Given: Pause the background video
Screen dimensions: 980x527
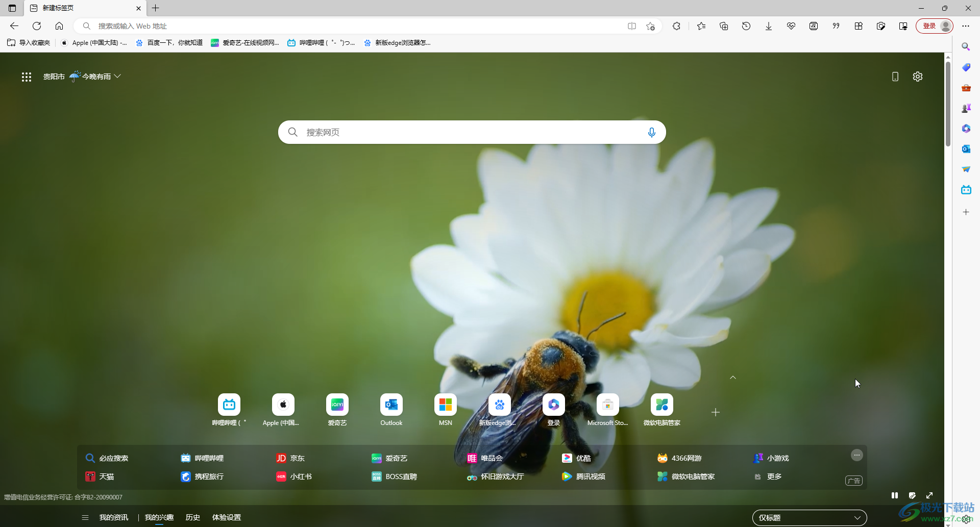Looking at the screenshot, I should (895, 495).
